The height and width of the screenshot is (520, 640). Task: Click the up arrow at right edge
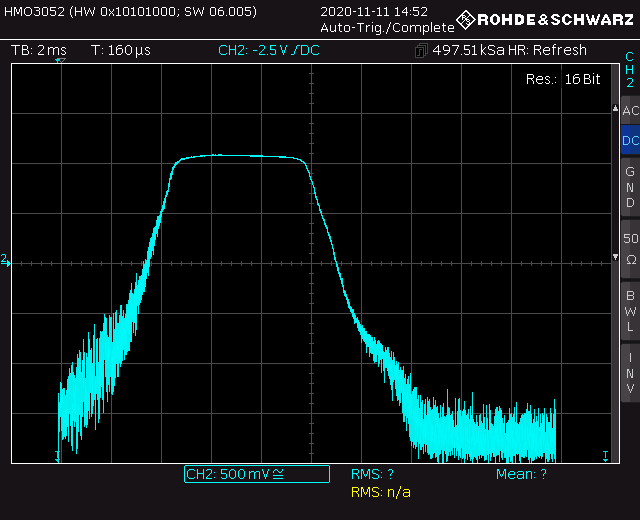click(614, 106)
